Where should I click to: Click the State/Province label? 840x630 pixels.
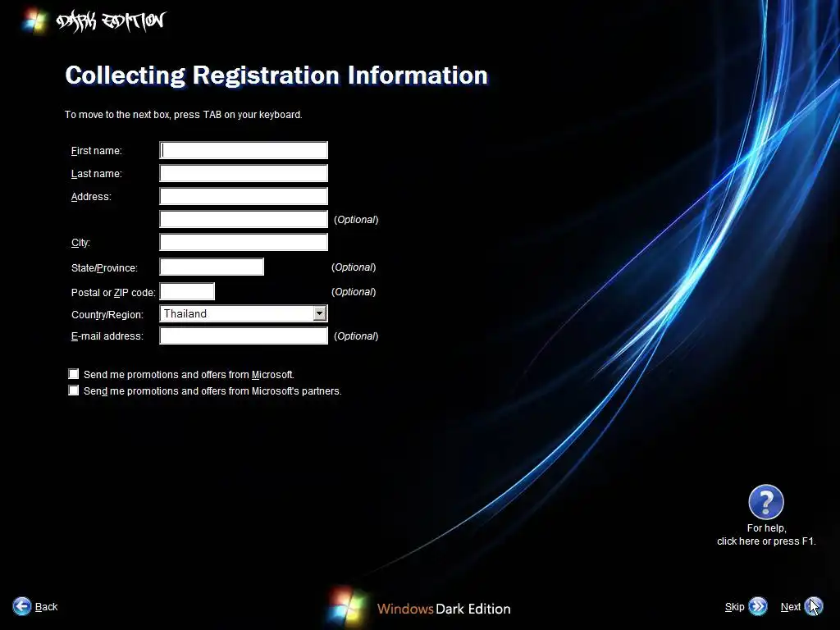pyautogui.click(x=104, y=268)
